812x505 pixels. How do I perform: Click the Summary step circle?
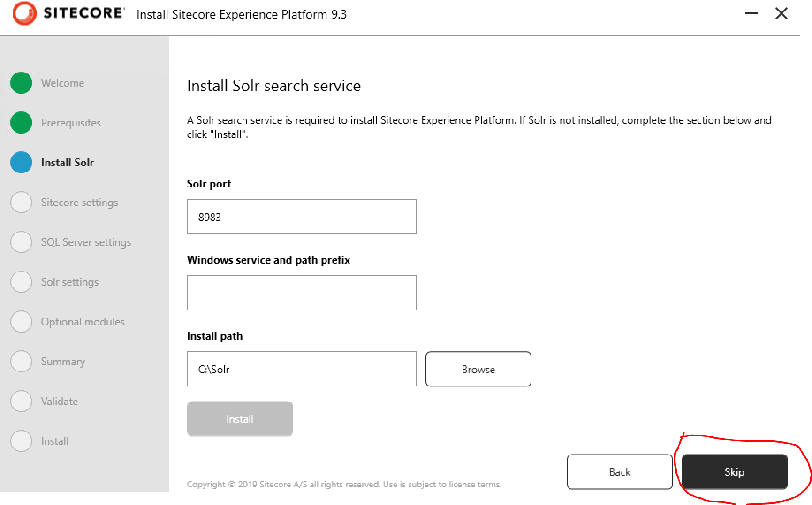[x=21, y=361]
